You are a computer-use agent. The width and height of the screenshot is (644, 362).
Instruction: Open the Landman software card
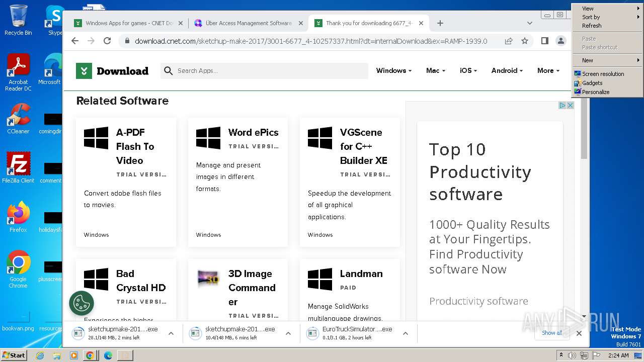pos(350,291)
